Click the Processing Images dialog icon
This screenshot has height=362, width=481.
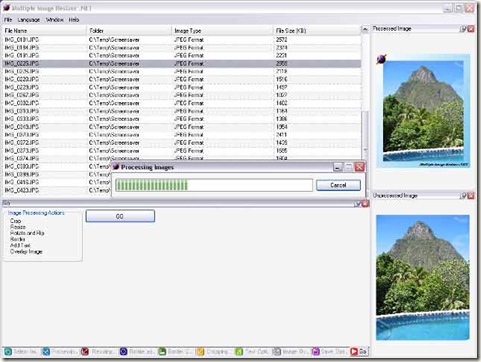pyautogui.click(x=116, y=166)
